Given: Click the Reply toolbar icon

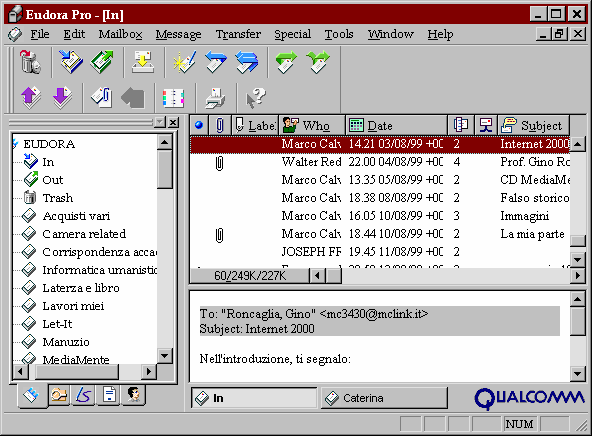Looking at the screenshot, I should (x=216, y=62).
